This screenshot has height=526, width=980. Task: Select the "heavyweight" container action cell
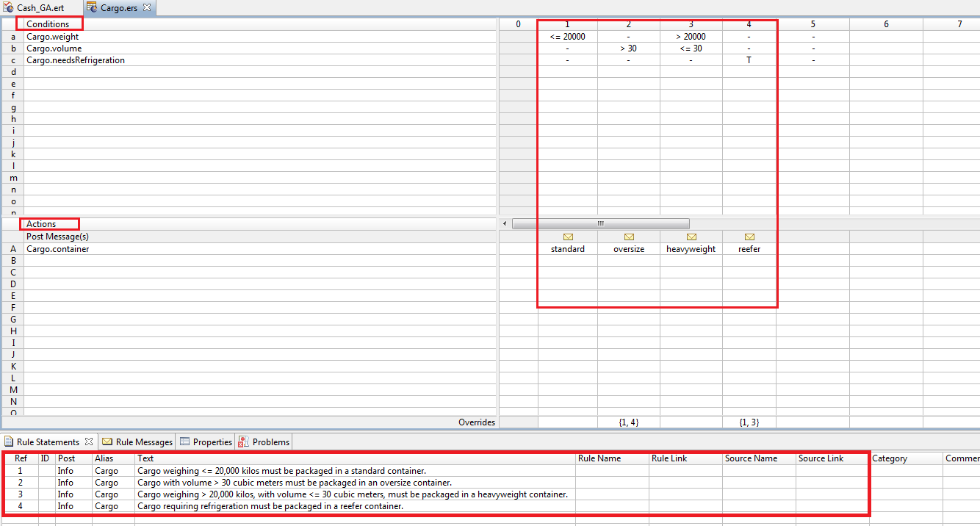(x=691, y=249)
